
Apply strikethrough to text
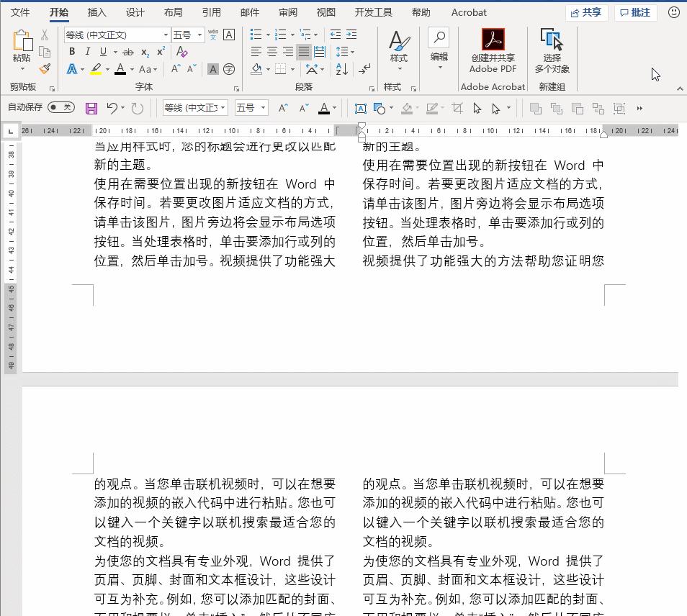tap(128, 52)
